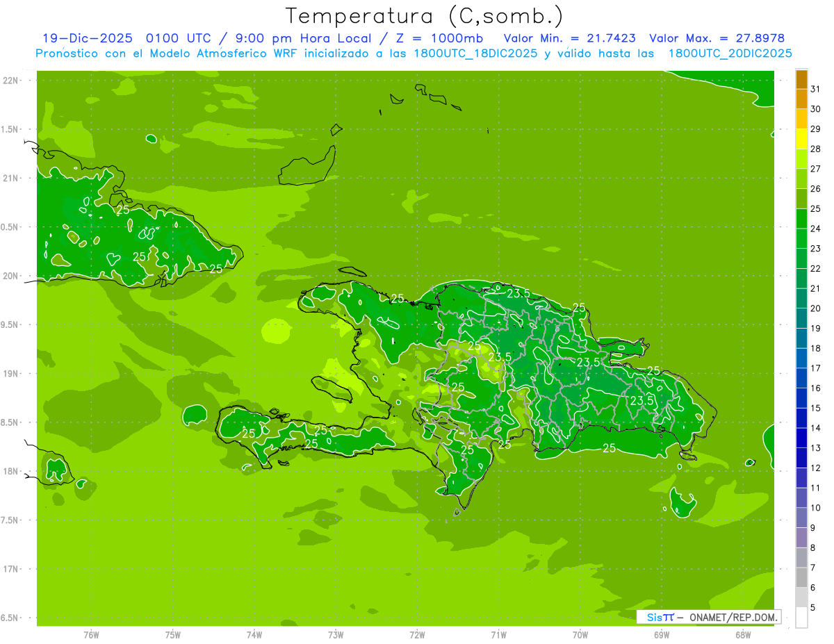Click the 72W longitude axis label

coord(417,635)
